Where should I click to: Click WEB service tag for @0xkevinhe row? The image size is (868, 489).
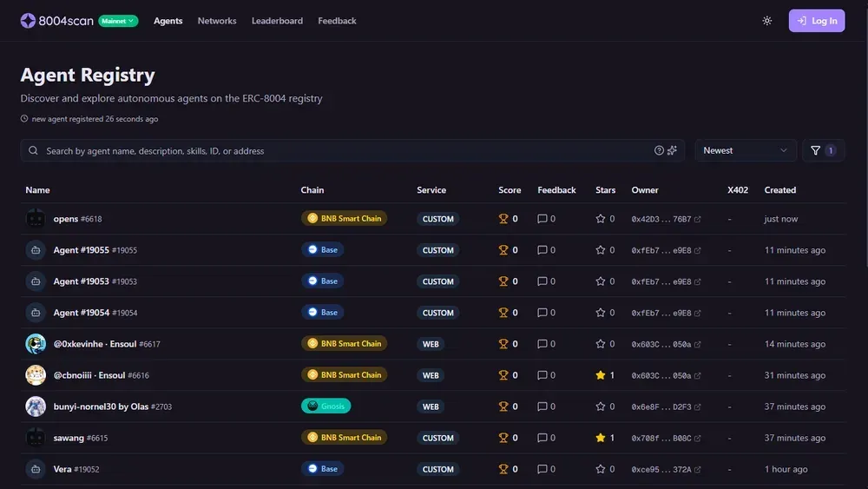click(431, 344)
